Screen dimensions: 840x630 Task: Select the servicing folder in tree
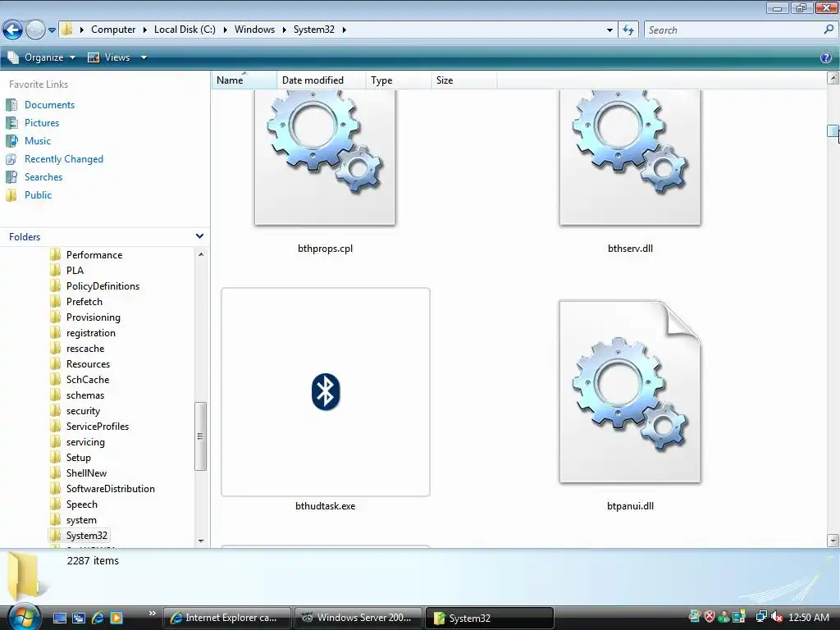(85, 442)
